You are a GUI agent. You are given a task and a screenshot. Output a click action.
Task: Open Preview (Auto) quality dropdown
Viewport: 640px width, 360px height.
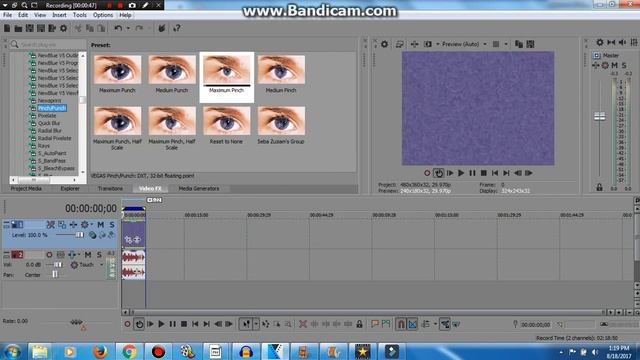pyautogui.click(x=485, y=44)
